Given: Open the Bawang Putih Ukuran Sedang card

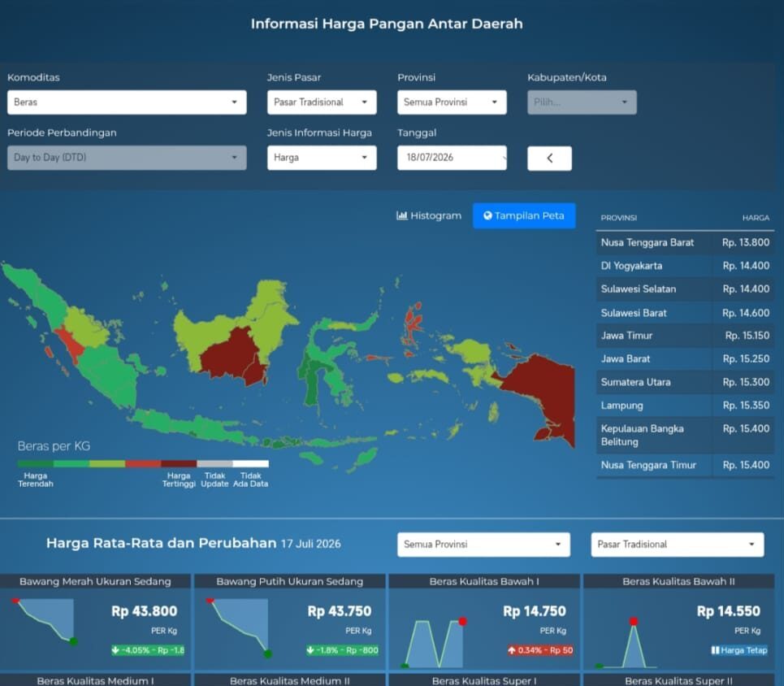Looking at the screenshot, I should (x=289, y=622).
